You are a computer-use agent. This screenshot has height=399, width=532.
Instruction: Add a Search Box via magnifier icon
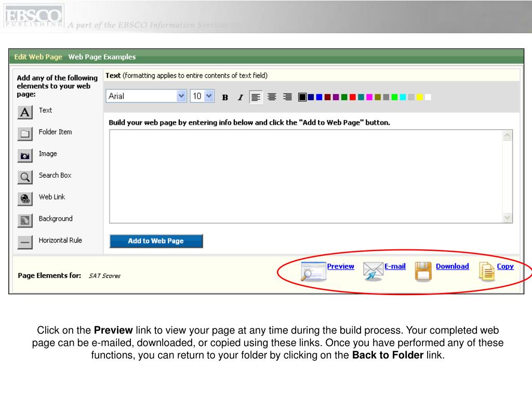pos(25,177)
